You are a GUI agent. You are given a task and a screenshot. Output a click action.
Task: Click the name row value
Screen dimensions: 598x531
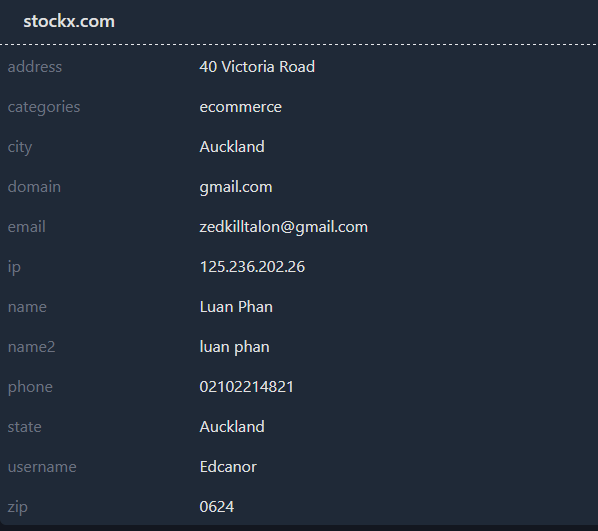[236, 307]
